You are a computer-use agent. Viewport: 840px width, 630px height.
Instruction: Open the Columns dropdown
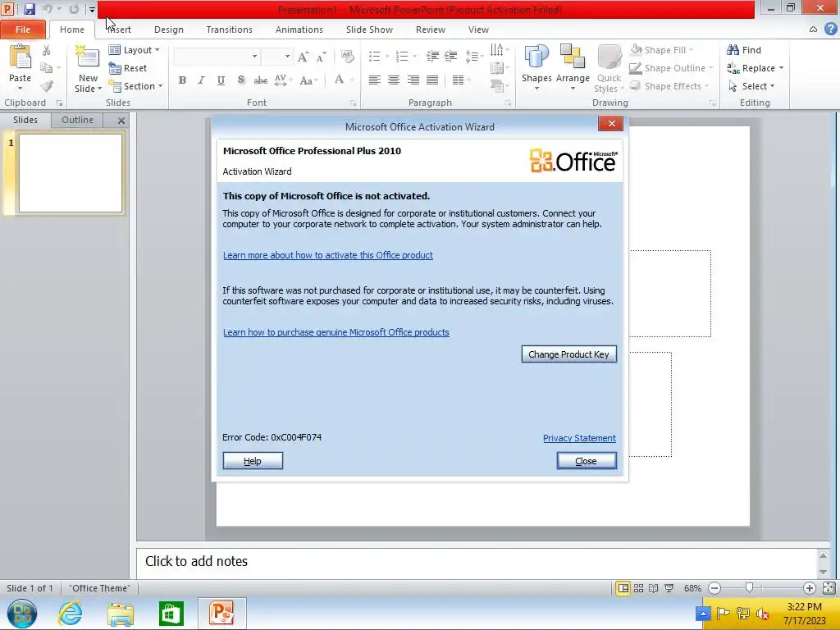coord(461,80)
